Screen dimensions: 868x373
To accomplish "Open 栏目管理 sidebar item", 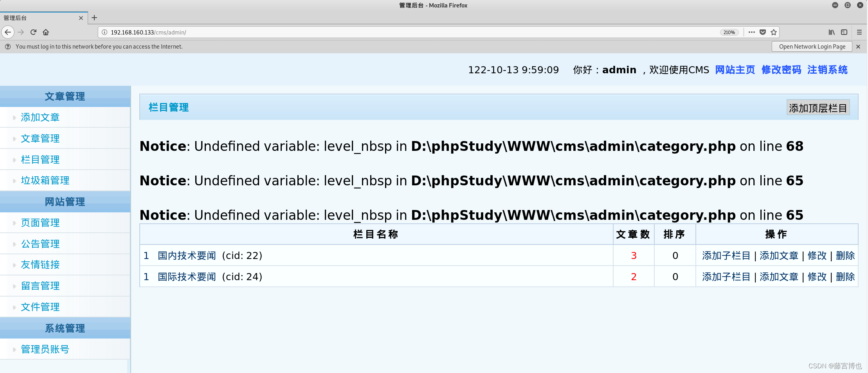I will (x=40, y=160).
